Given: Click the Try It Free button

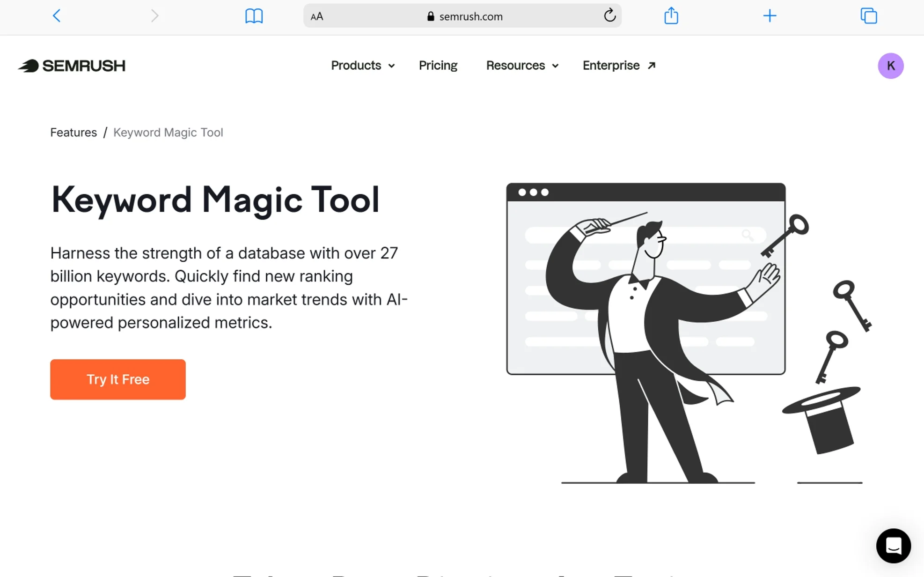Looking at the screenshot, I should point(118,379).
